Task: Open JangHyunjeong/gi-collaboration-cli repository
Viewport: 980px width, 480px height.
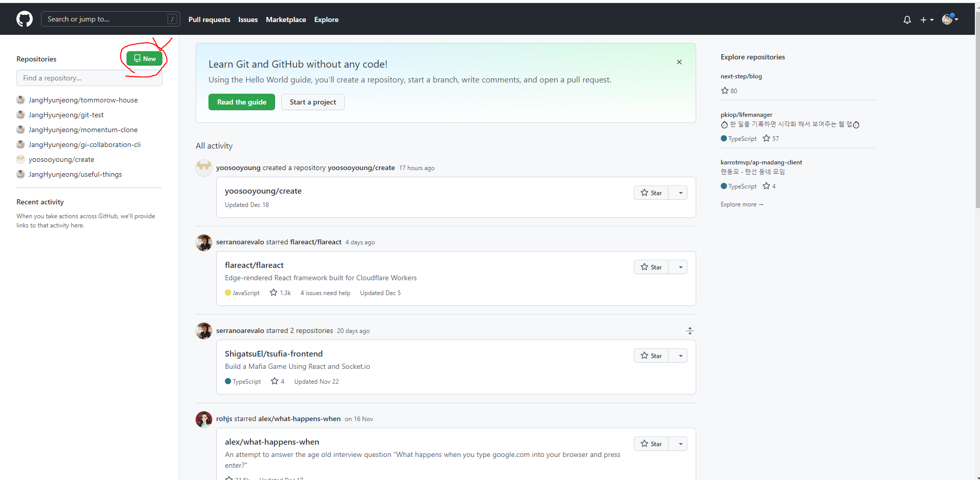Action: pos(85,144)
